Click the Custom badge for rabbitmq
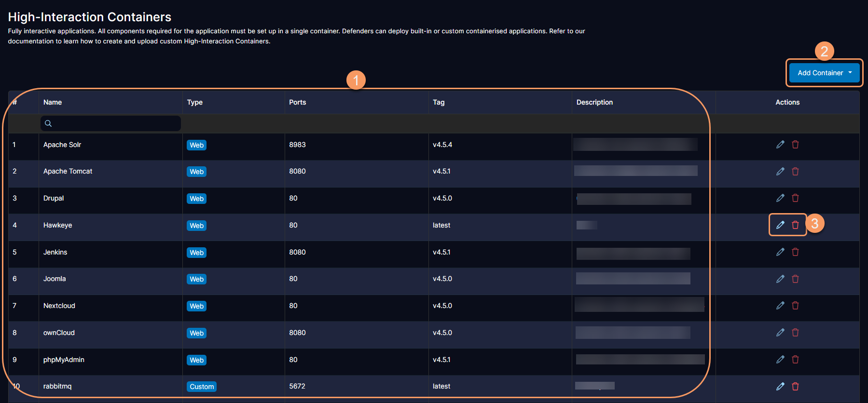This screenshot has width=868, height=403. (x=202, y=387)
